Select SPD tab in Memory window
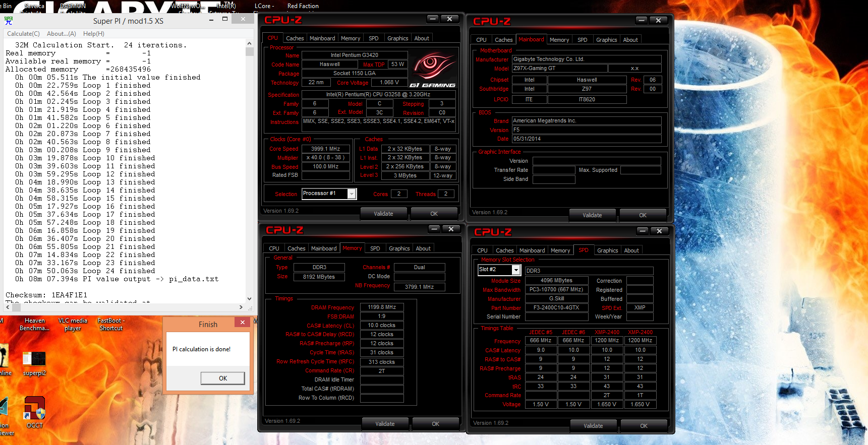868x445 pixels. [x=375, y=248]
